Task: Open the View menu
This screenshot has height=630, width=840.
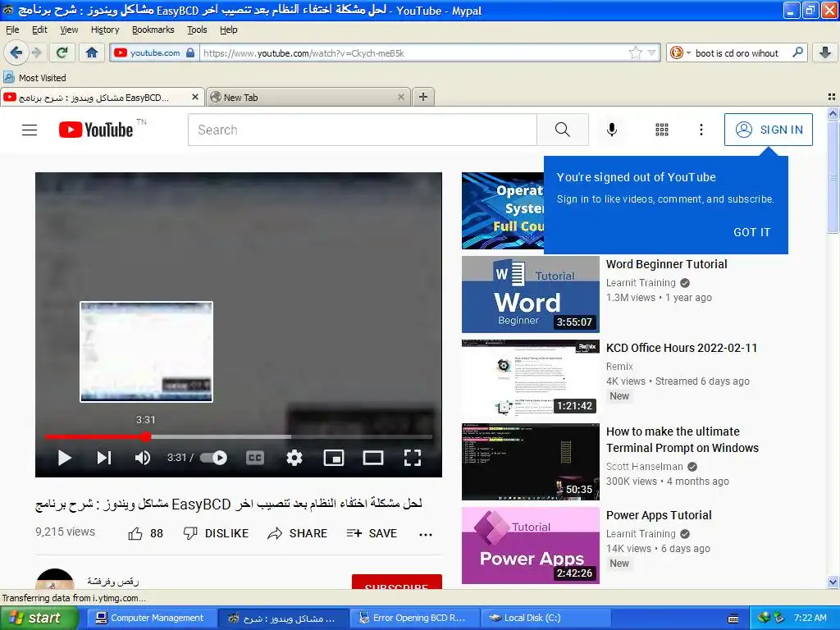Action: coord(69,30)
